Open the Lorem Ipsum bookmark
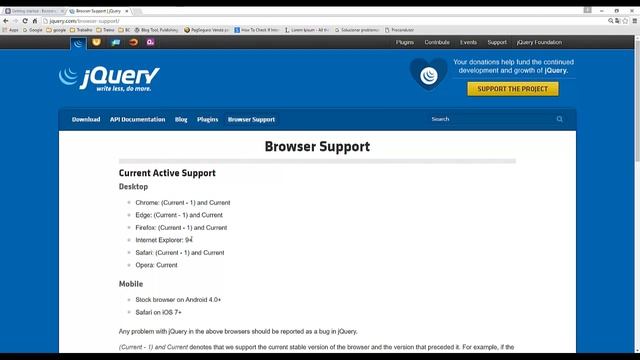Screen dimensions: 640x360 [x=307, y=30]
